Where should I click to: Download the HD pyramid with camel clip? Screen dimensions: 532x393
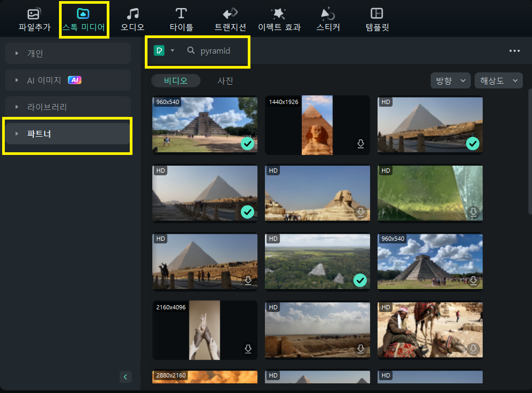tap(248, 280)
